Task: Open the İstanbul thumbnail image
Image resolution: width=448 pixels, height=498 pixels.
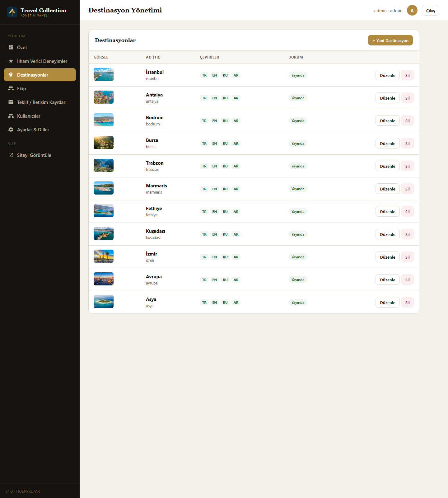Action: (104, 74)
